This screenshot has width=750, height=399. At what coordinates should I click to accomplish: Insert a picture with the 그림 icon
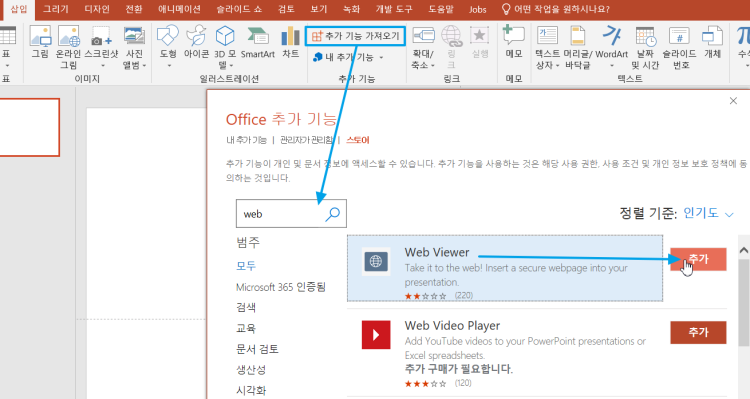(x=40, y=42)
